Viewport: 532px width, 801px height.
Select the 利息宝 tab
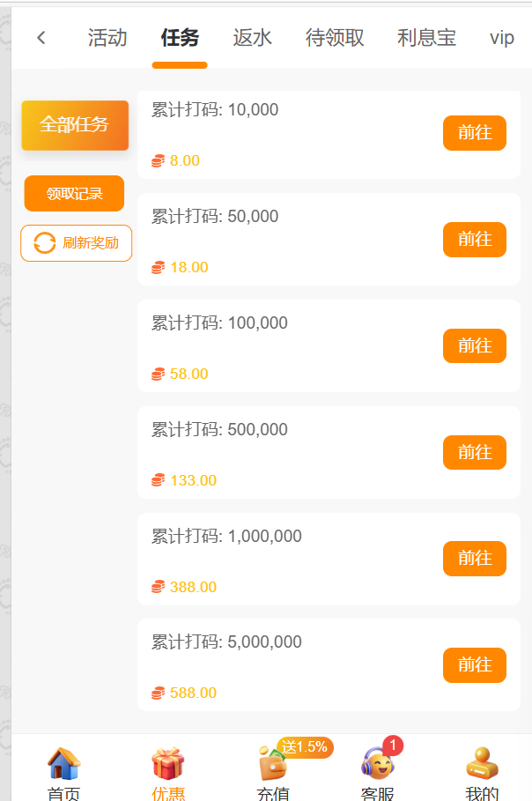(x=426, y=38)
